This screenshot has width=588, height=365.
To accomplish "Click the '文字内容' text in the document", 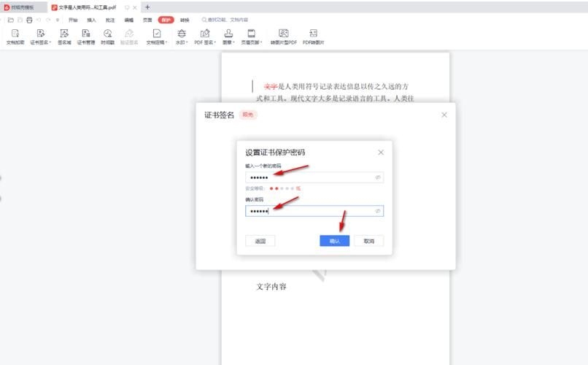I will tap(271, 287).
